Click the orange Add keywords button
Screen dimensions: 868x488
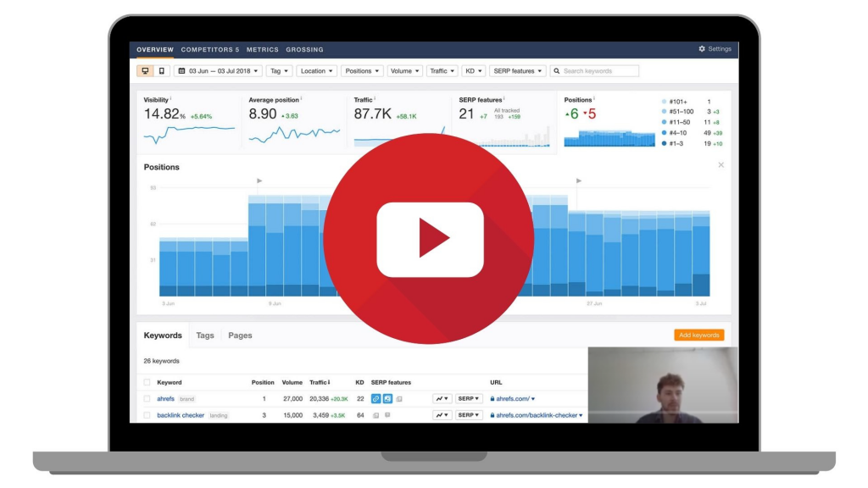pos(699,335)
